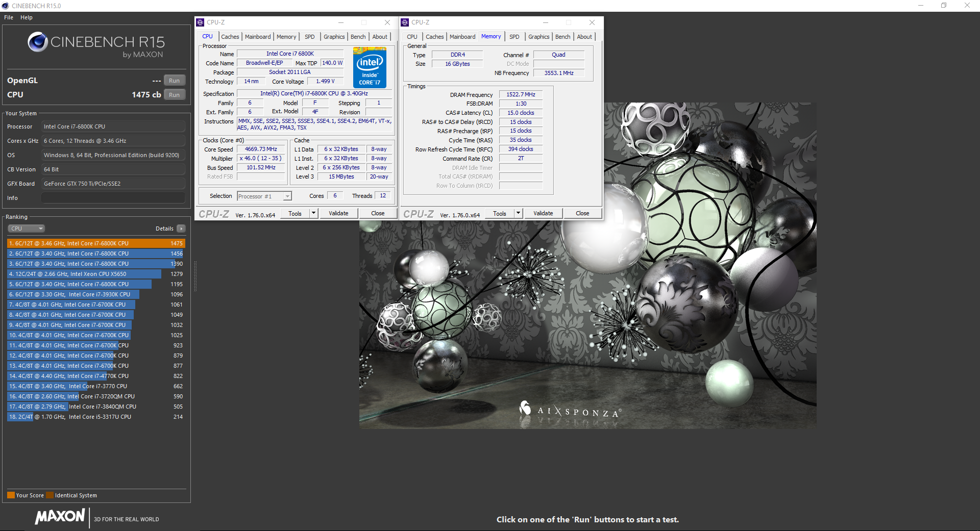The width and height of the screenshot is (980, 531).
Task: Click Validate in left CPU-Z window
Action: (338, 213)
